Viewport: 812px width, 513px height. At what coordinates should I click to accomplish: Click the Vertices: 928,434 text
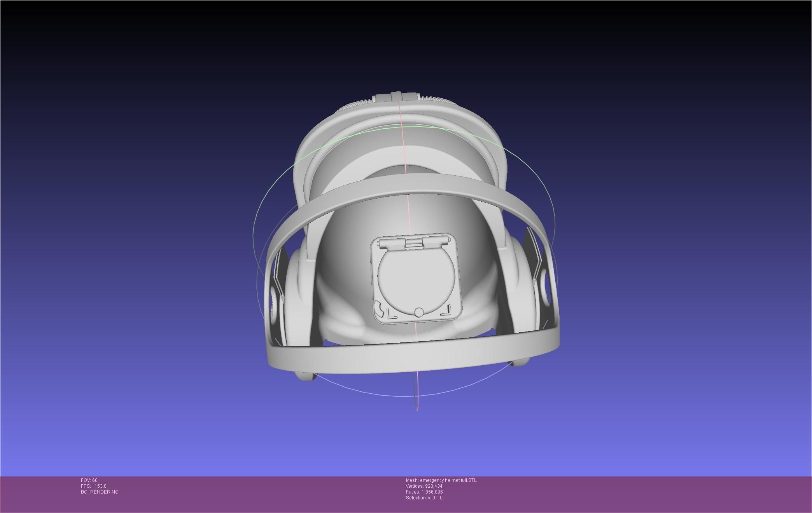point(424,486)
